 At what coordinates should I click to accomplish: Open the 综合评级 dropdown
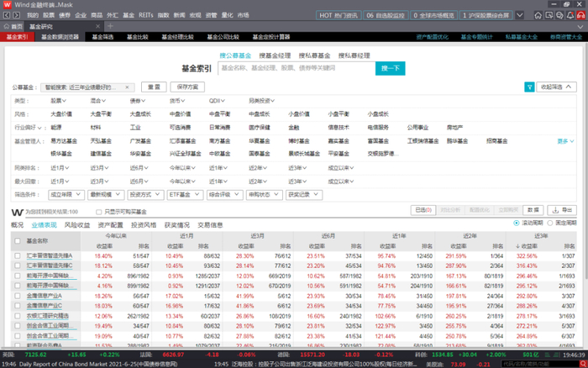point(224,194)
